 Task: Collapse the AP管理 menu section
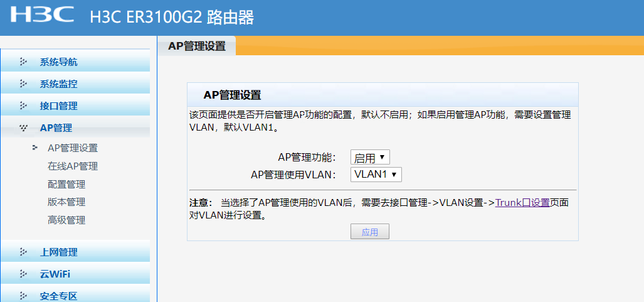click(x=75, y=128)
